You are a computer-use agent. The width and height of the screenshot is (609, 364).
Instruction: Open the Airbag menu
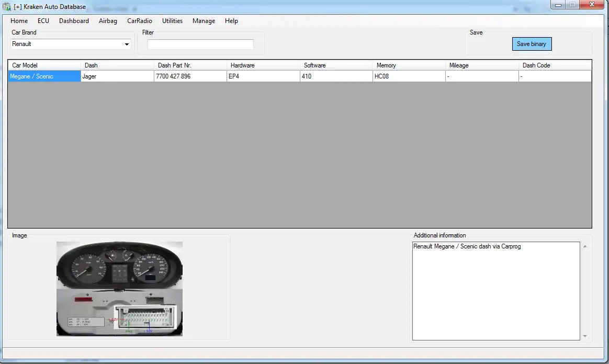[x=108, y=21]
